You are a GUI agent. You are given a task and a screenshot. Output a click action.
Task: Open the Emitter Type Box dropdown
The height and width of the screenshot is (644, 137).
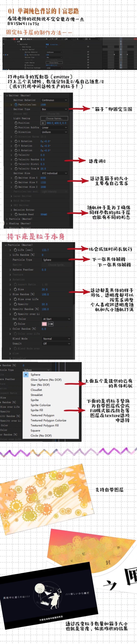coord(54,109)
